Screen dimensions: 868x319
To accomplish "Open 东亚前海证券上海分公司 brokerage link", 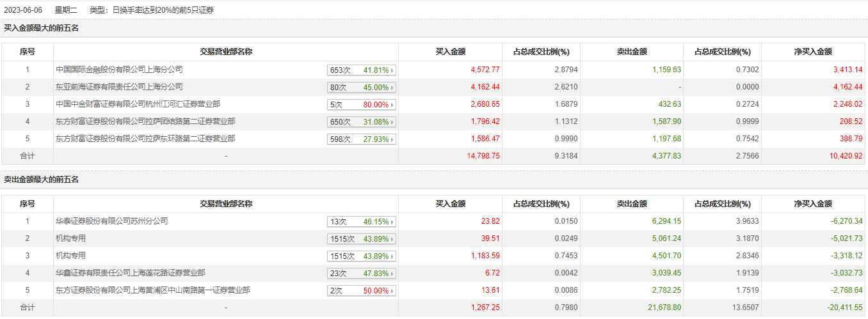I will point(119,87).
